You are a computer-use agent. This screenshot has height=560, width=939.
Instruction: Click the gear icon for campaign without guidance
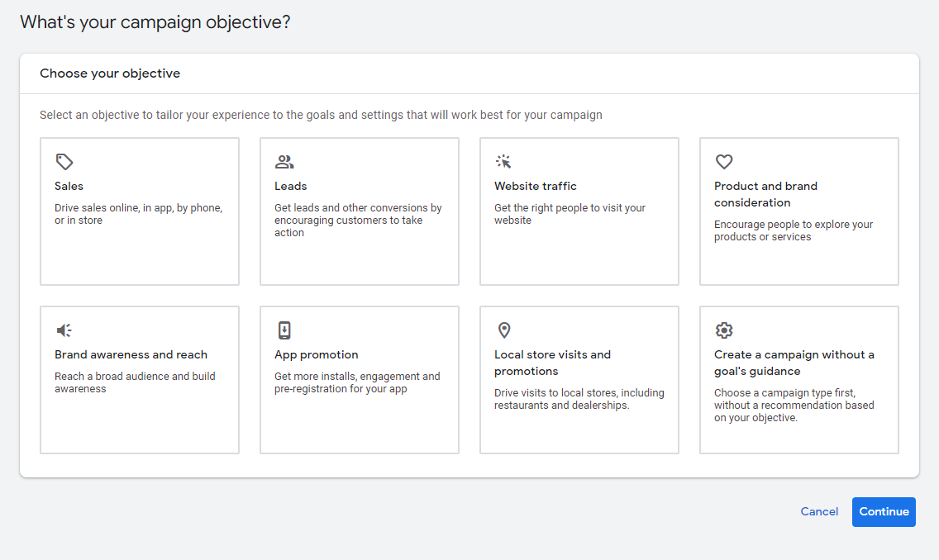724,330
